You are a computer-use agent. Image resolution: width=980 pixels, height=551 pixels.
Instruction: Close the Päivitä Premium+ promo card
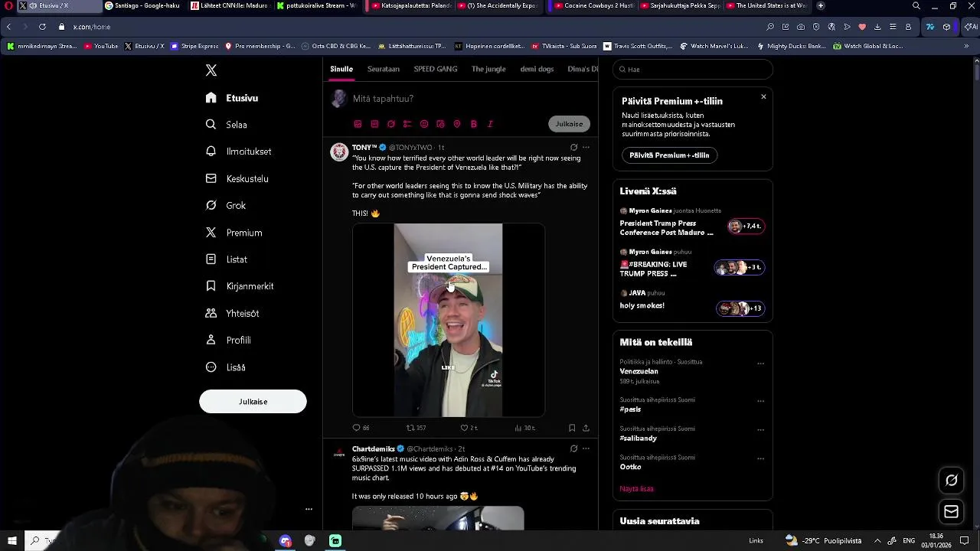[763, 97]
